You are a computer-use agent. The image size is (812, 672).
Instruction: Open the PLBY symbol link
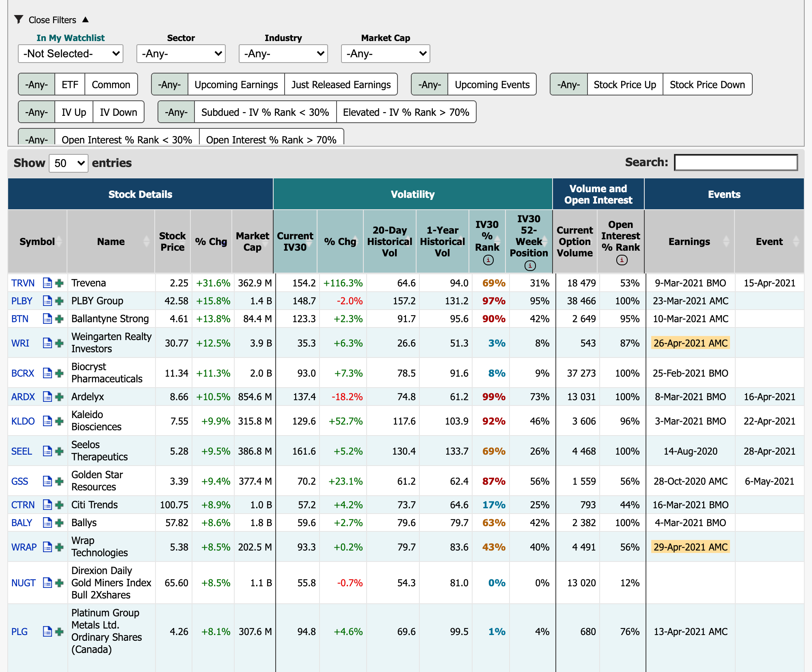pos(22,301)
